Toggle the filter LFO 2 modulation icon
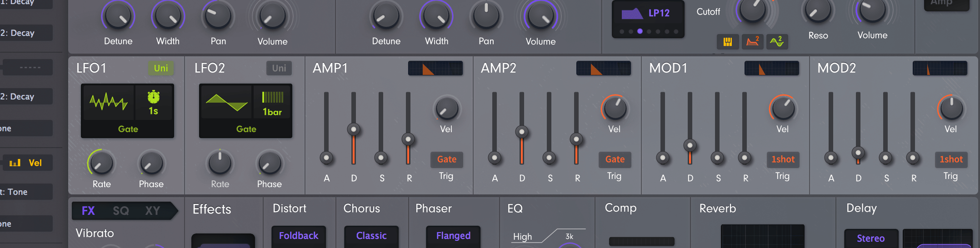This screenshot has height=248, width=980. click(777, 42)
